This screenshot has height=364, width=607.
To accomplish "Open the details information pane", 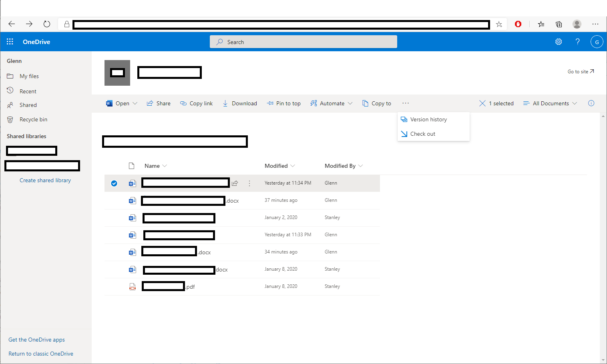I will (x=591, y=103).
